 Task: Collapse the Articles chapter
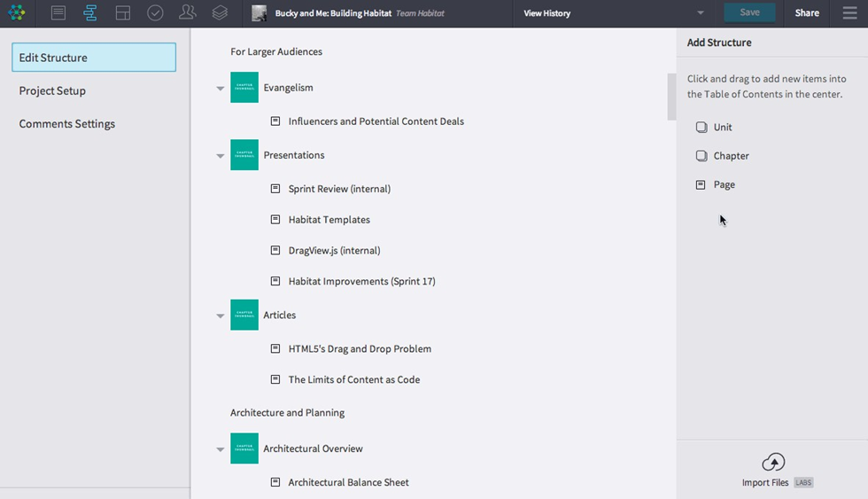point(221,316)
